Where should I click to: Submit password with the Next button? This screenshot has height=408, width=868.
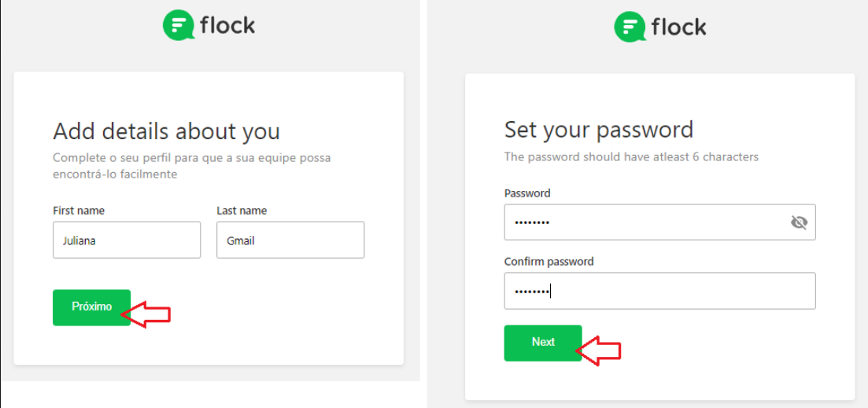pyautogui.click(x=543, y=343)
